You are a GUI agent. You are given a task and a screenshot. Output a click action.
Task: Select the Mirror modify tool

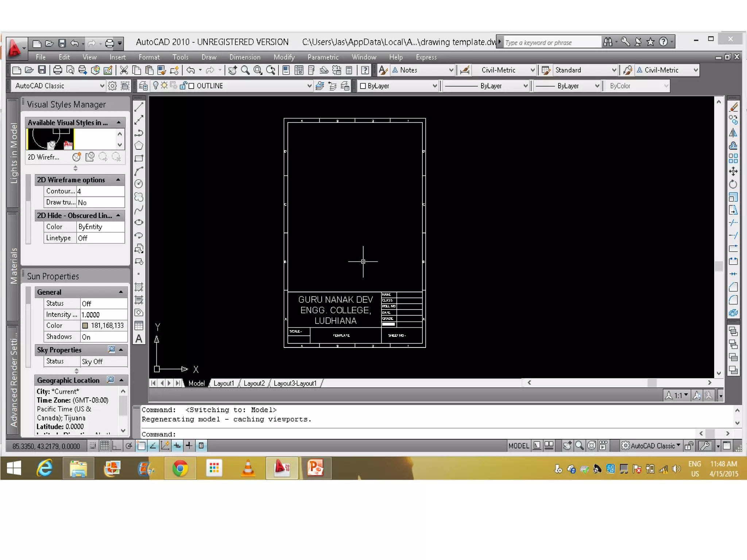733,133
